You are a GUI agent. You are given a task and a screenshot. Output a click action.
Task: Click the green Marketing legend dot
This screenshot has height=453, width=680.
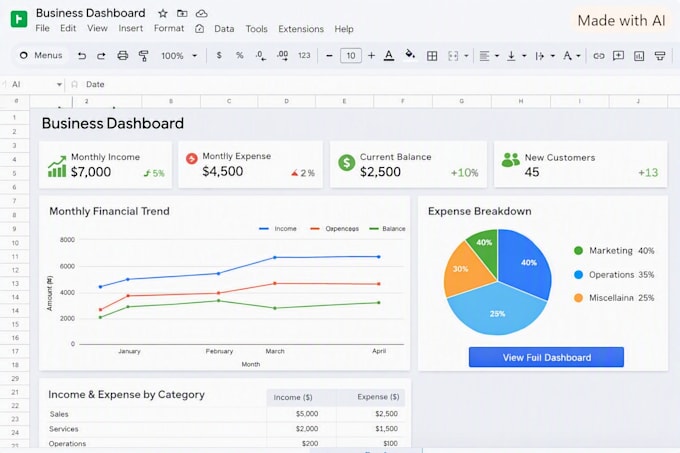pos(578,251)
